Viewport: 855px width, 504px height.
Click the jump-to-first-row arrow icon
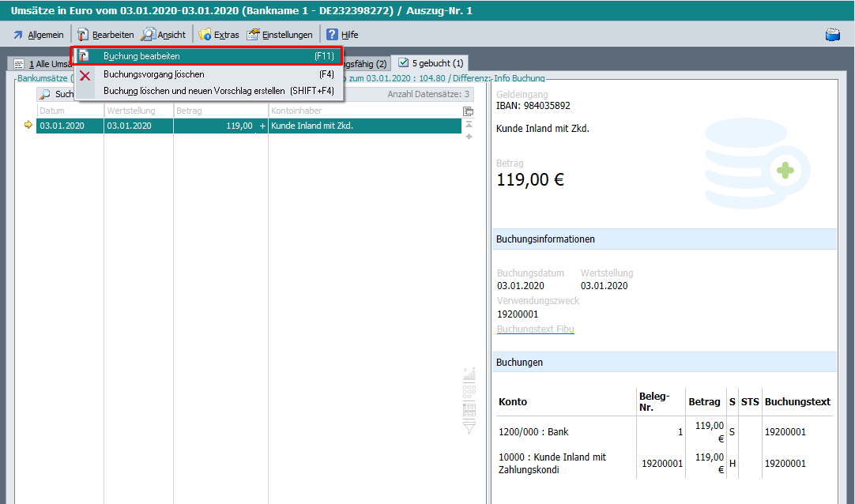click(x=469, y=124)
